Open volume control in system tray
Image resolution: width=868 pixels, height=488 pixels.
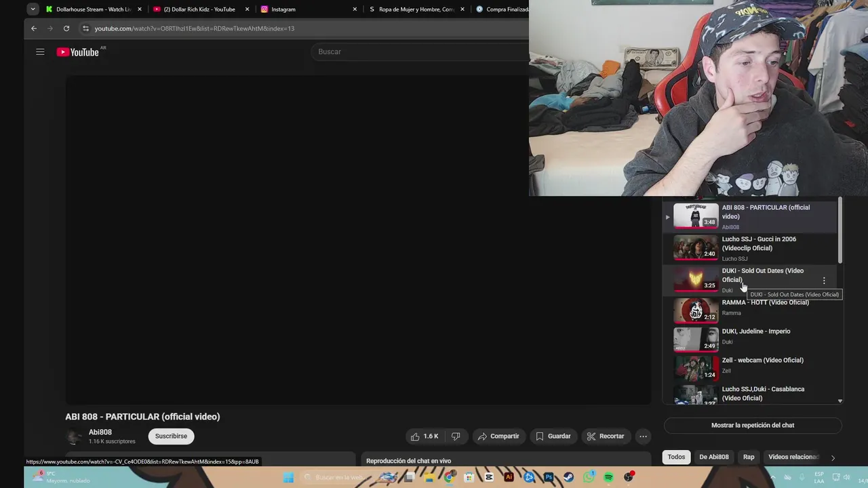pyautogui.click(x=846, y=477)
